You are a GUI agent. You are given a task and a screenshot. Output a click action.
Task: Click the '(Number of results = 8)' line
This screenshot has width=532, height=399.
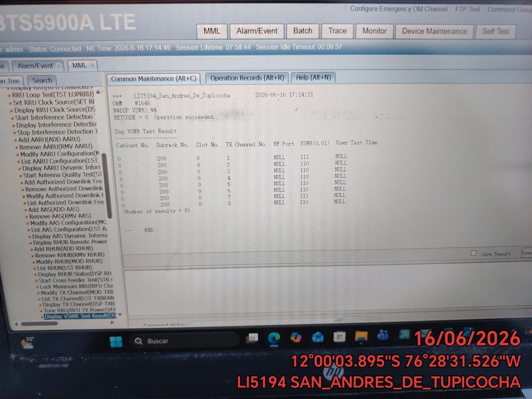(x=156, y=211)
